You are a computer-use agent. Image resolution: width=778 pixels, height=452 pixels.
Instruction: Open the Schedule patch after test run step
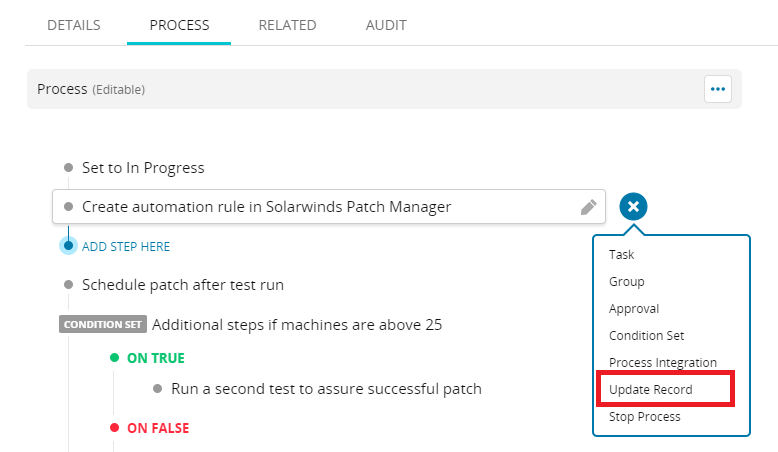[x=183, y=285]
